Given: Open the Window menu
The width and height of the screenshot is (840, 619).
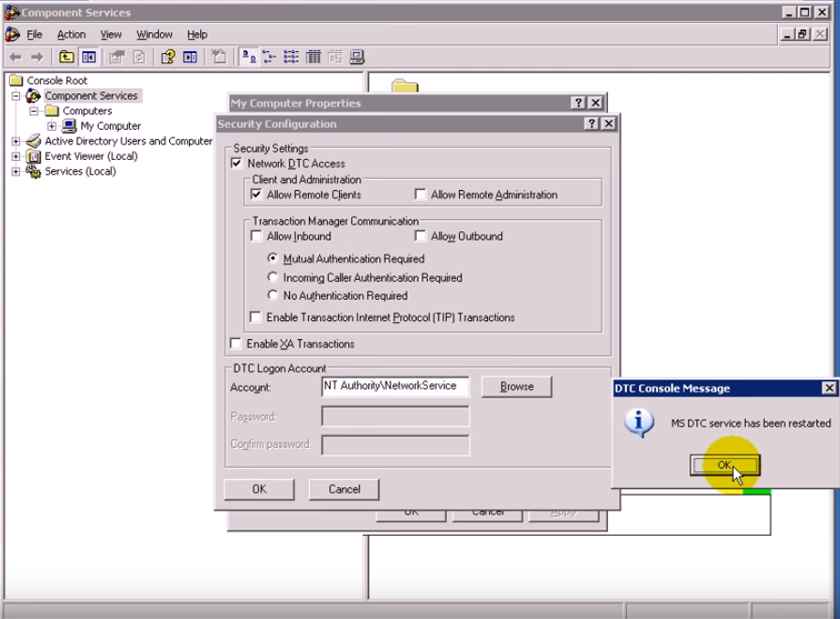Looking at the screenshot, I should click(x=154, y=35).
